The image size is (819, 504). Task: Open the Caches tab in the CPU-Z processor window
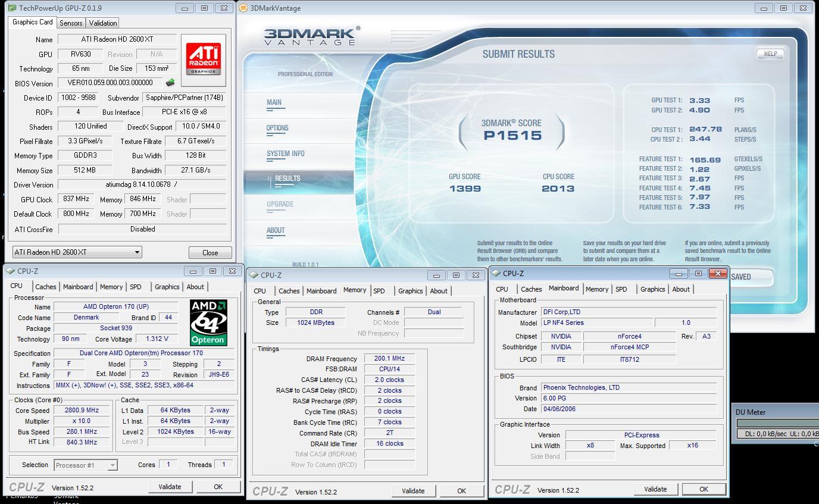pos(45,287)
